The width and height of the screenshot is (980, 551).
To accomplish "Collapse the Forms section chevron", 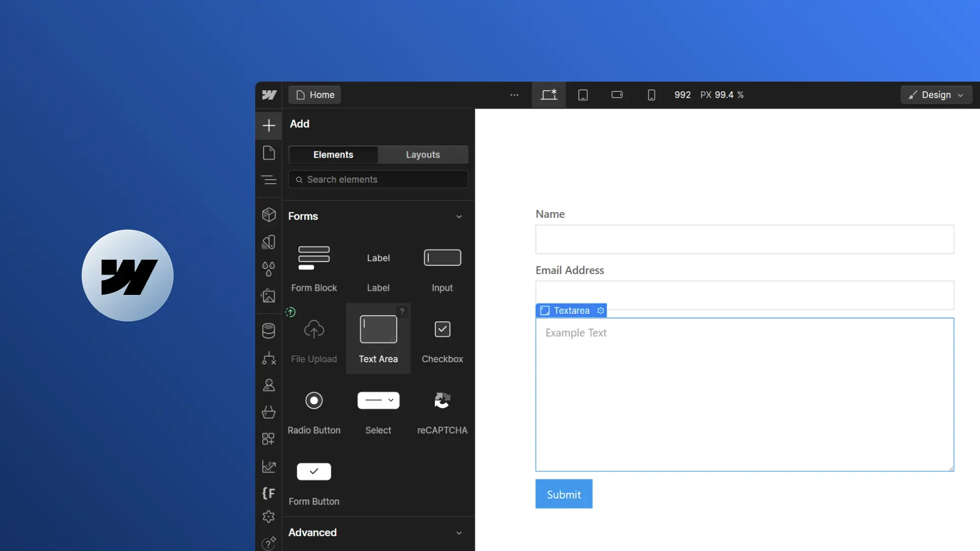I will click(459, 217).
